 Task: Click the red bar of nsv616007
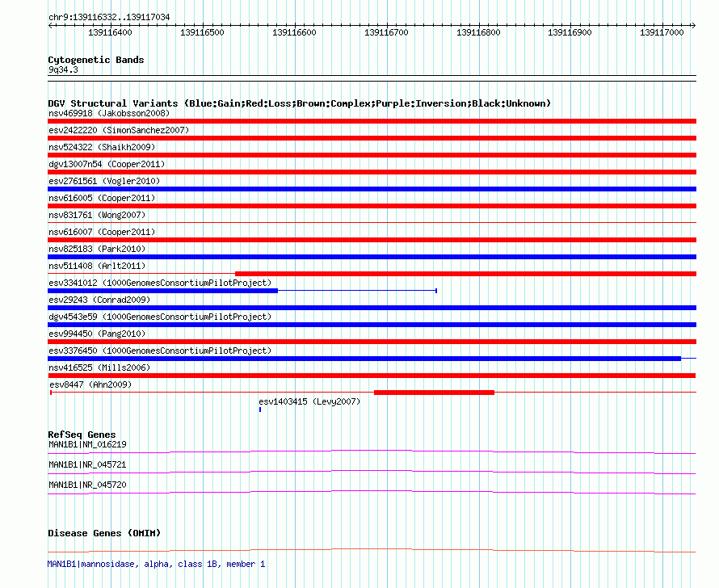tap(372, 240)
